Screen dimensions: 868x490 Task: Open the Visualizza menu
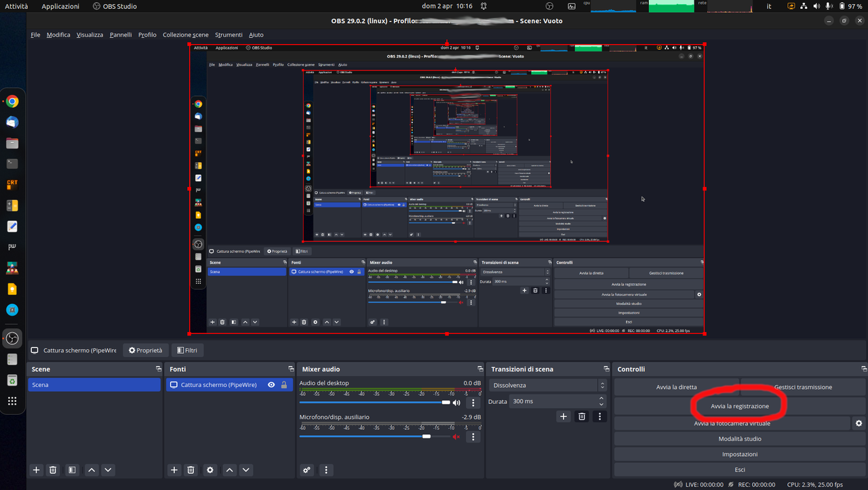click(90, 35)
